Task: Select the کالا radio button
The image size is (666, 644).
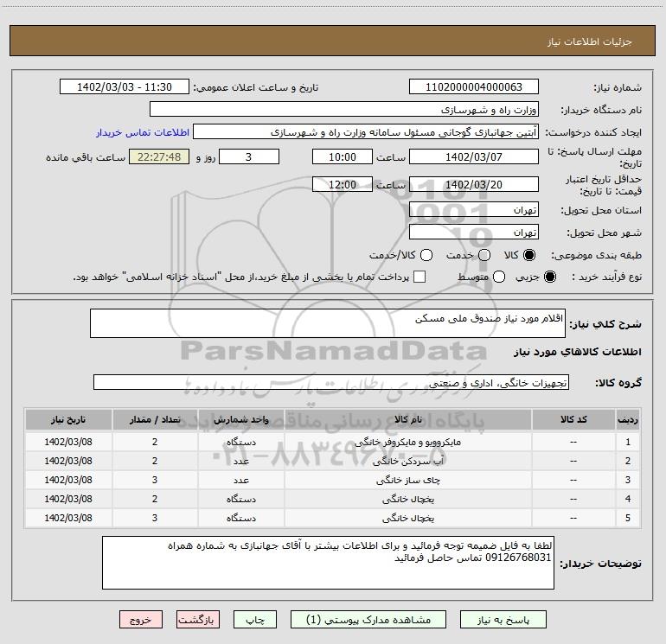Action: [529, 255]
